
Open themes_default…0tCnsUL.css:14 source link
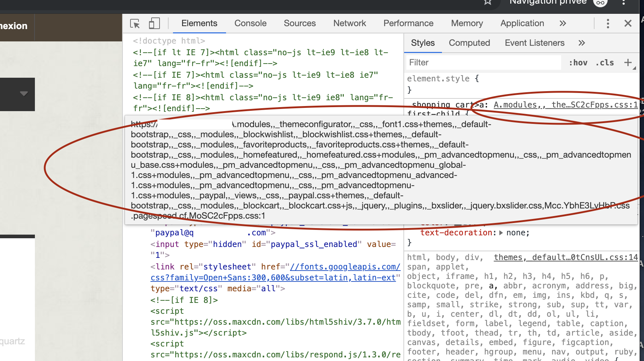coord(566,257)
